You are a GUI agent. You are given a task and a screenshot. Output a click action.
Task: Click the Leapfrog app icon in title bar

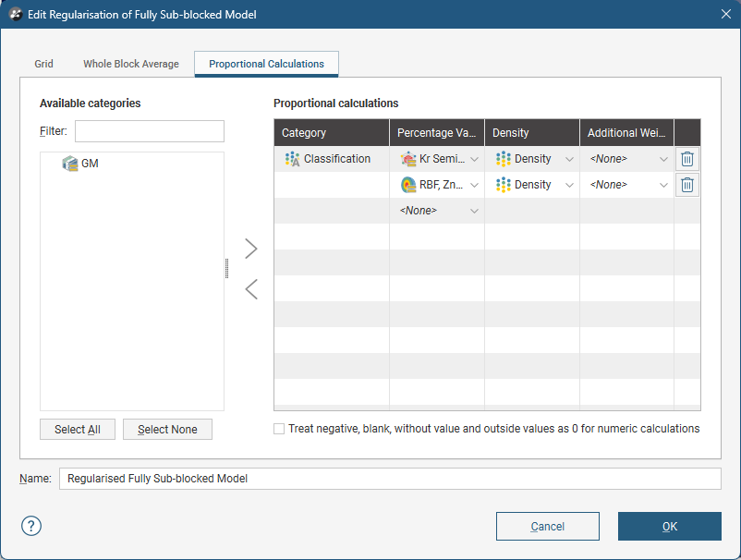[x=16, y=14]
